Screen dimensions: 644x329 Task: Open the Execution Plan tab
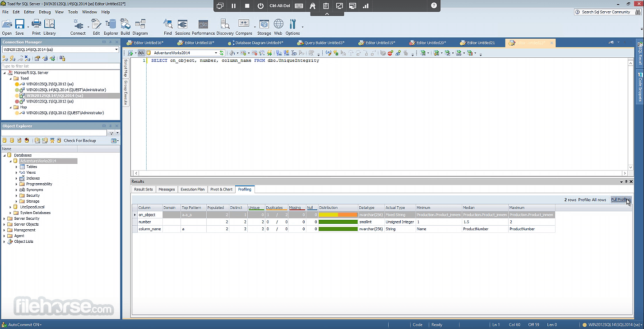click(192, 190)
